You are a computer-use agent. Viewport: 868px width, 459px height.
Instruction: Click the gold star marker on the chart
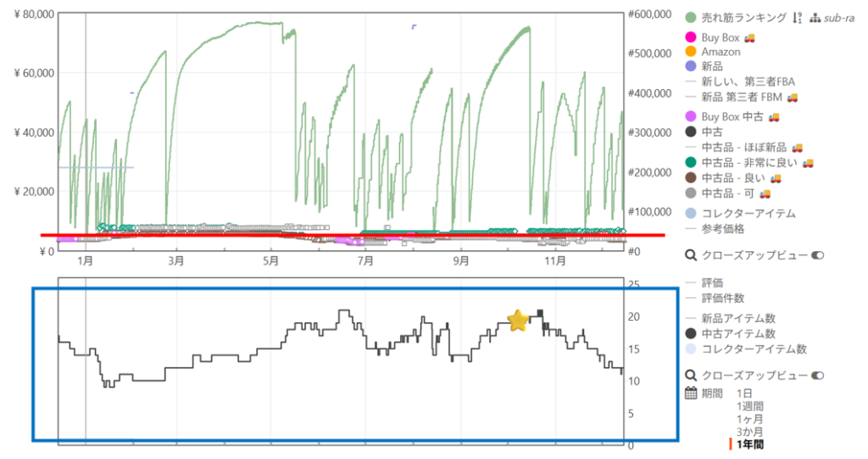518,321
